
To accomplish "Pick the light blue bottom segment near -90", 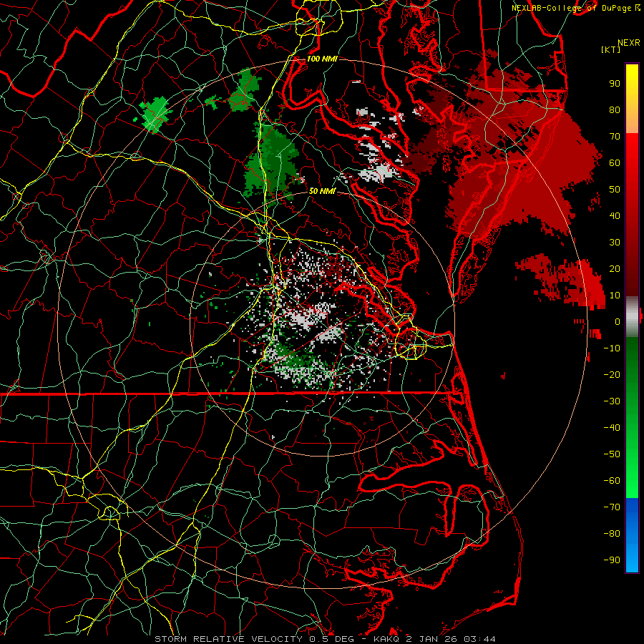I will tap(632, 559).
